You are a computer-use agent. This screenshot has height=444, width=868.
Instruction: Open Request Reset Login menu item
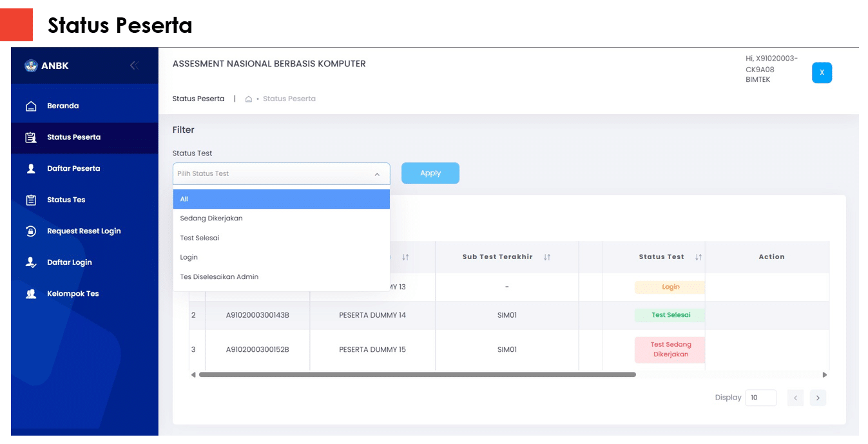[x=84, y=231]
